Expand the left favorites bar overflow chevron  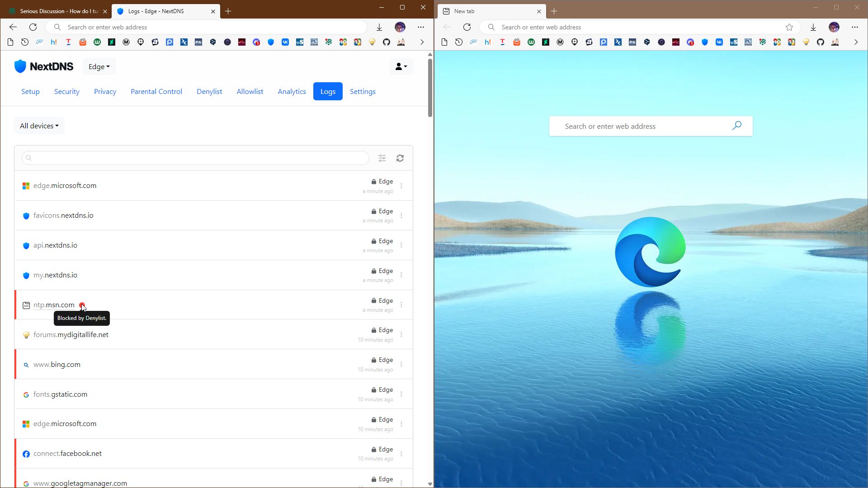coord(422,42)
